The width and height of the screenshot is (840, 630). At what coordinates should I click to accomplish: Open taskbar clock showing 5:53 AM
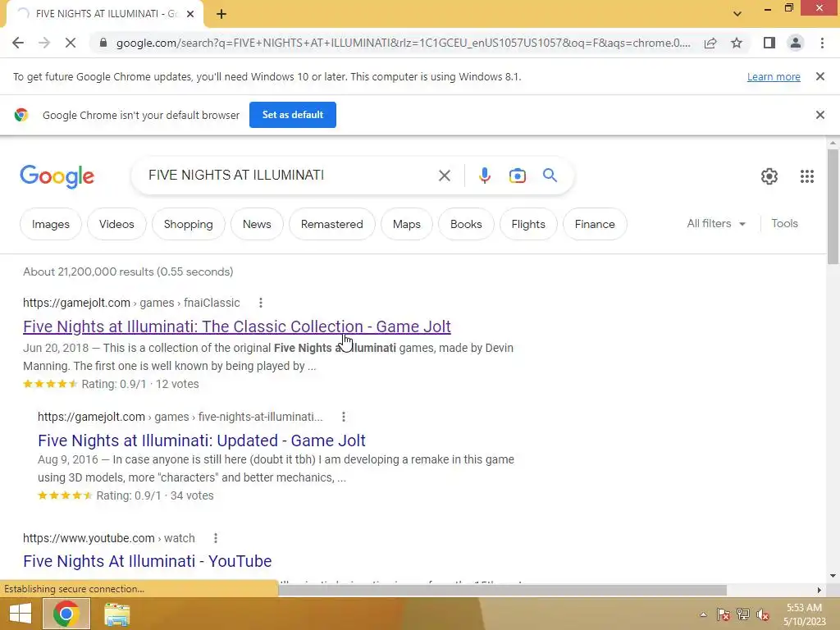804,614
